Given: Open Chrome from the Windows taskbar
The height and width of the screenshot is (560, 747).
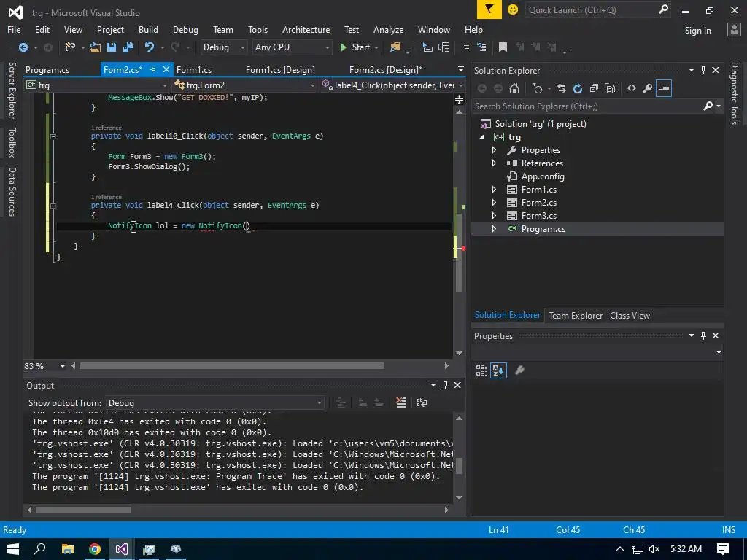Looking at the screenshot, I should point(95,549).
